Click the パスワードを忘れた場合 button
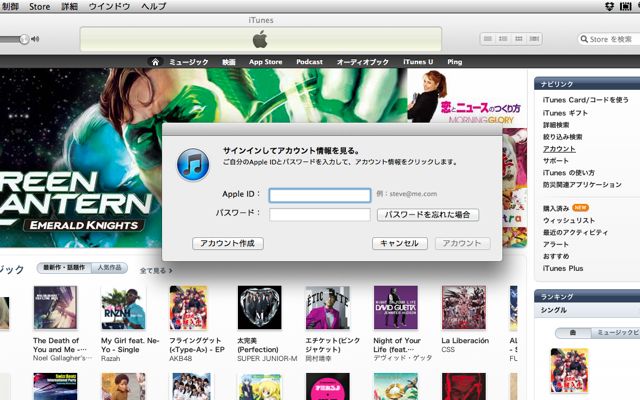The image size is (640, 400). click(428, 215)
